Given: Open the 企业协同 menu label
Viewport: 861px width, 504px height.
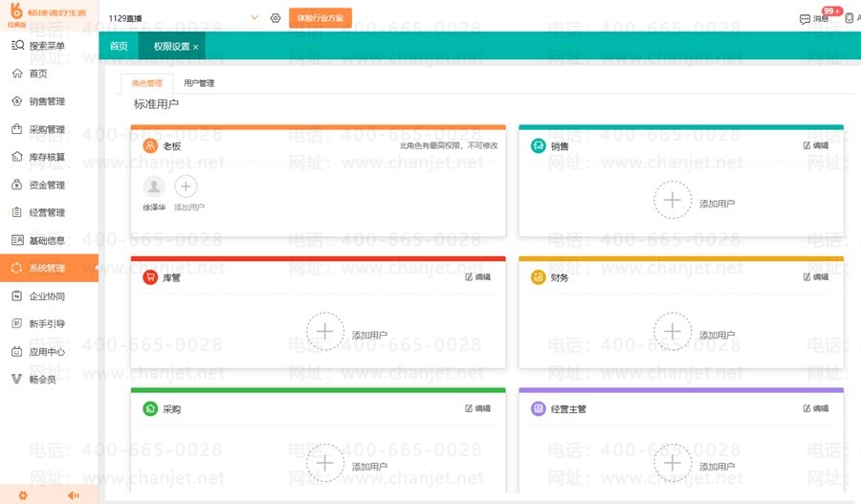Looking at the screenshot, I should [x=47, y=296].
